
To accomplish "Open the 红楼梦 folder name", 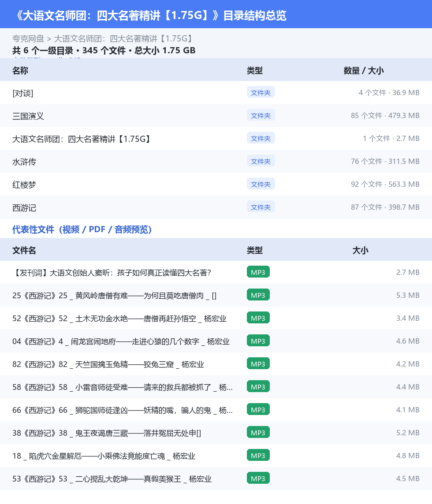I will point(24,185).
